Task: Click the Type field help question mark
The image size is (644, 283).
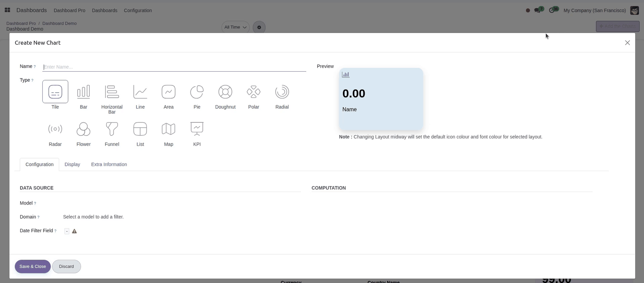Action: pyautogui.click(x=32, y=81)
